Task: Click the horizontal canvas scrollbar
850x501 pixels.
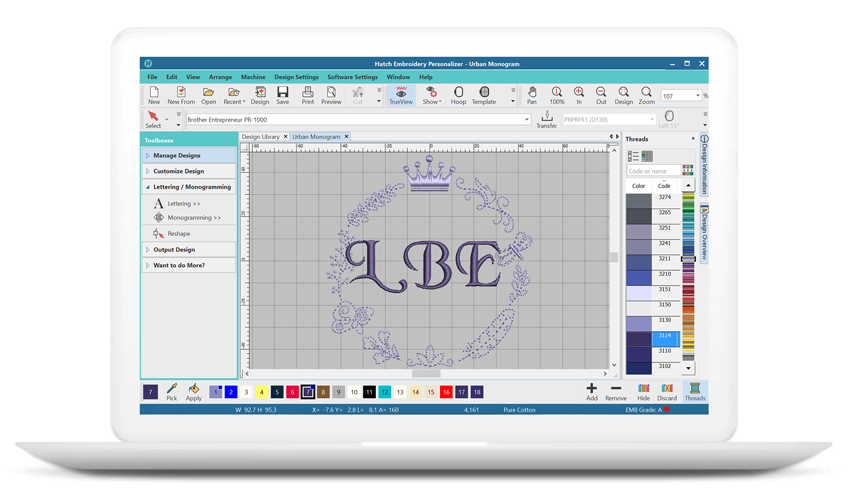Action: click(426, 374)
